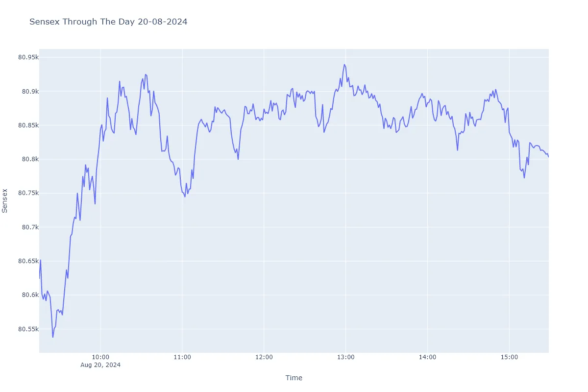This screenshot has width=588, height=392.
Task: Select the 80.75k y-axis tick label
Action: 28,193
